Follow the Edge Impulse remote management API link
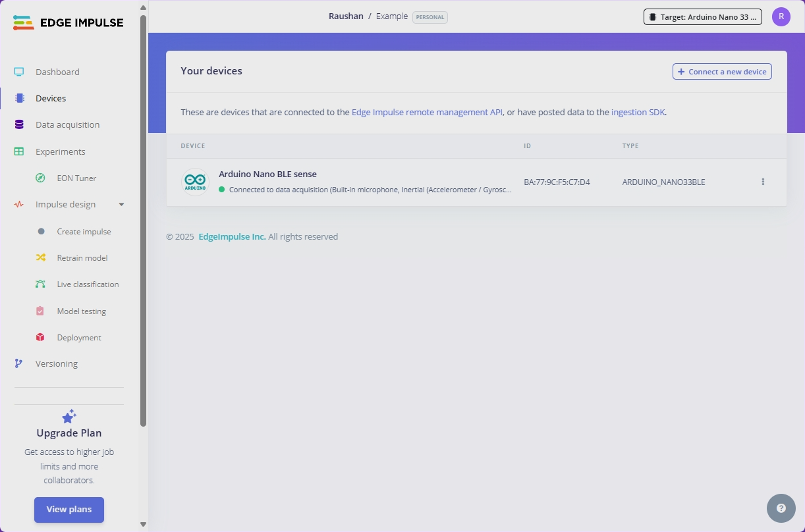This screenshot has height=532, width=805. click(x=428, y=113)
